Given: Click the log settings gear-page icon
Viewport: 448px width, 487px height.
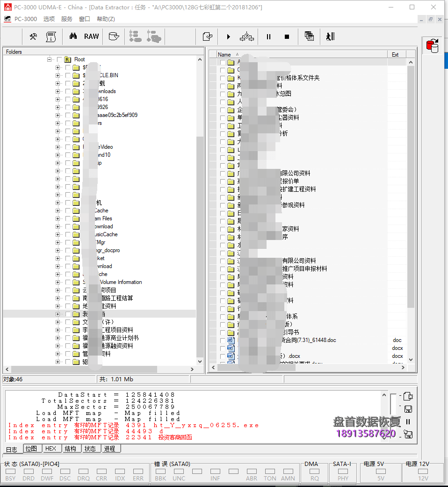Looking at the screenshot, I should pyautogui.click(x=408, y=396).
